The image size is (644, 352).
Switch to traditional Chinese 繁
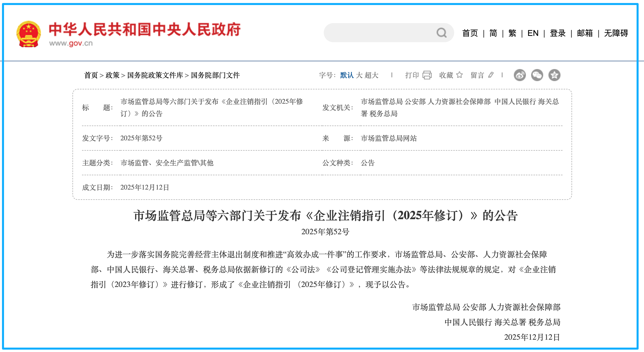[512, 33]
